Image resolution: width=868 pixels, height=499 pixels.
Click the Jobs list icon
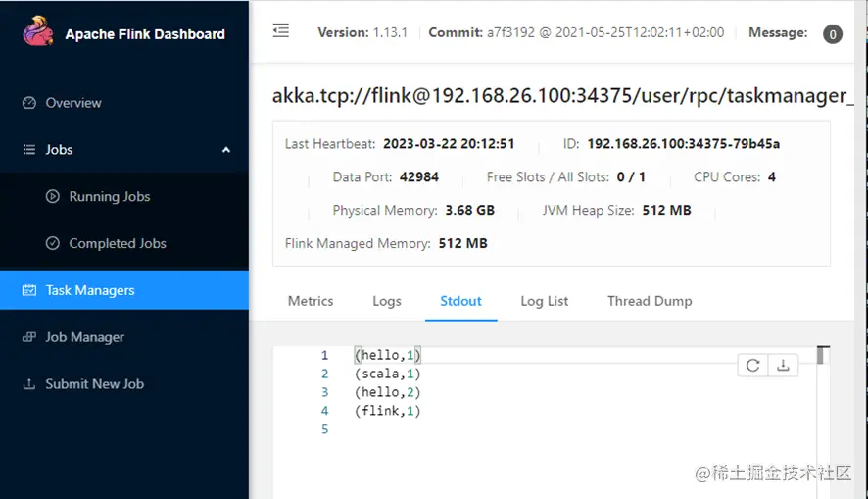click(x=29, y=150)
